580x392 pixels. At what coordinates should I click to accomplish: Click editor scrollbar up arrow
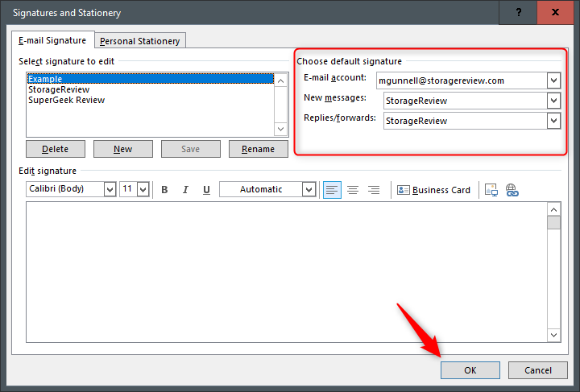(553, 209)
